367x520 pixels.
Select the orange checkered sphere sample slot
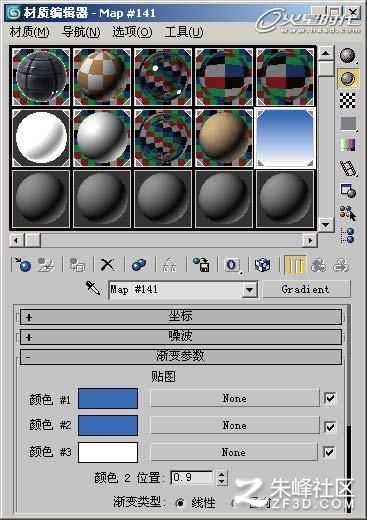coord(102,77)
